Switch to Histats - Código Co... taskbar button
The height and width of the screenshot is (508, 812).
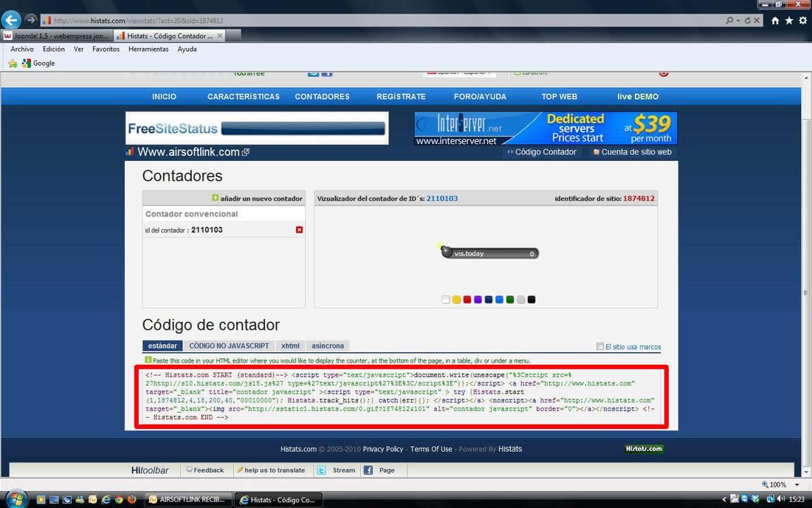278,499
